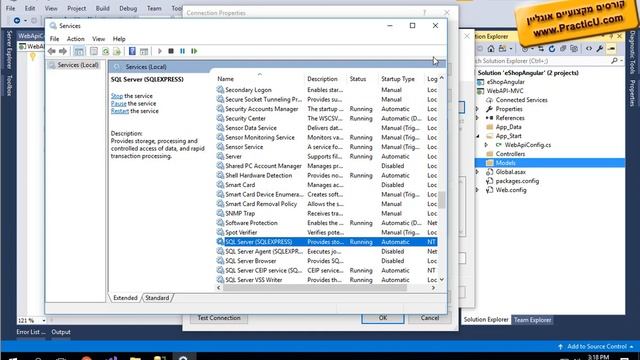
Task: Open Add to Source Control dropdown
Action: click(x=597, y=347)
